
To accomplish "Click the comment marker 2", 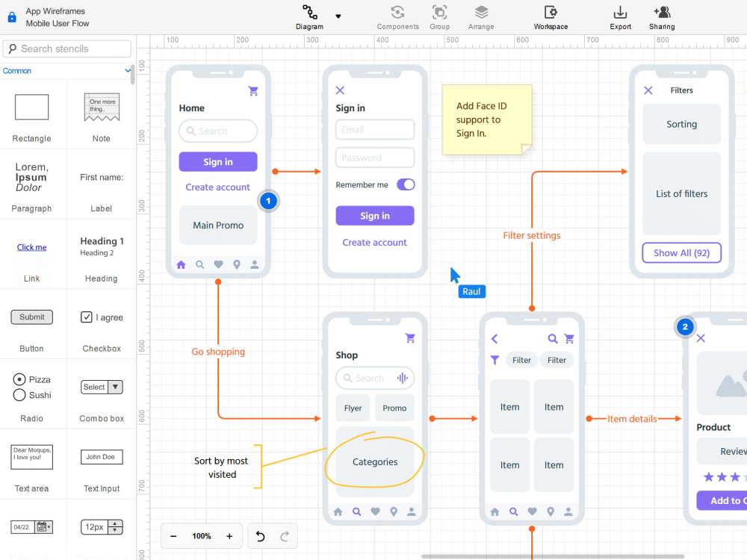I will [685, 327].
